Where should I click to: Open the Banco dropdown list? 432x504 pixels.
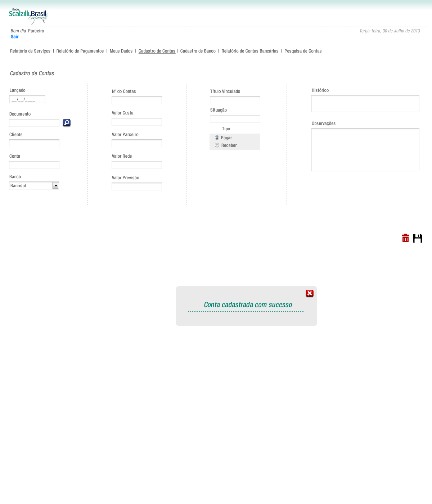click(56, 186)
